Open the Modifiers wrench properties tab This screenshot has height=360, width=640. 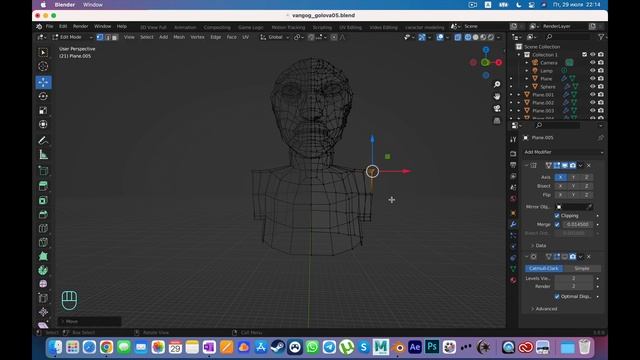click(x=513, y=224)
